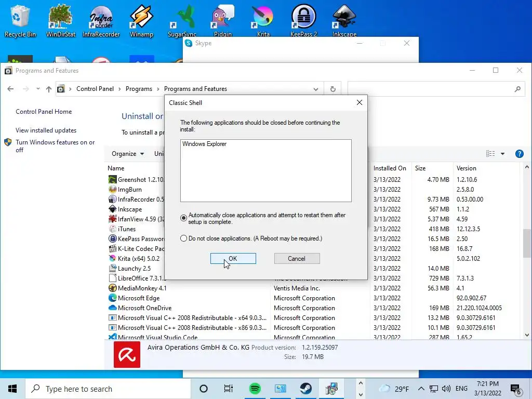This screenshot has width=532, height=399.
Task: Open the Inkscape desktop shortcut
Action: pos(344,20)
